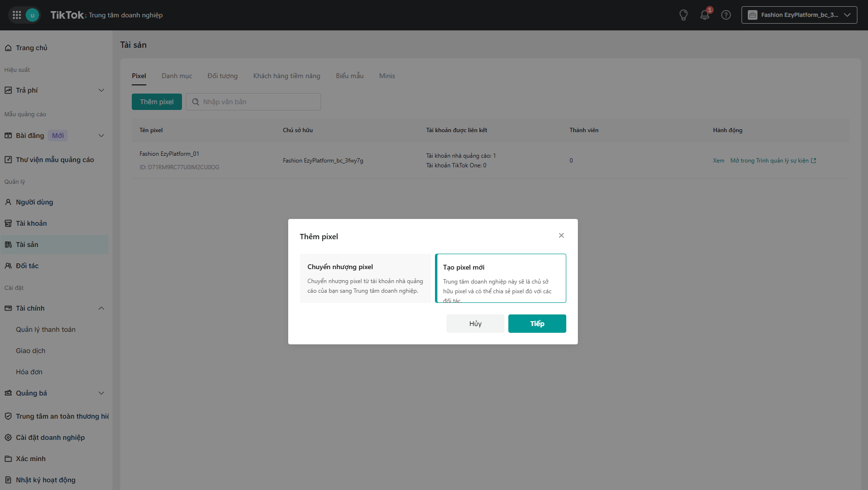Click the Nhập văn bản search field
Image resolution: width=868 pixels, height=490 pixels.
[253, 102]
